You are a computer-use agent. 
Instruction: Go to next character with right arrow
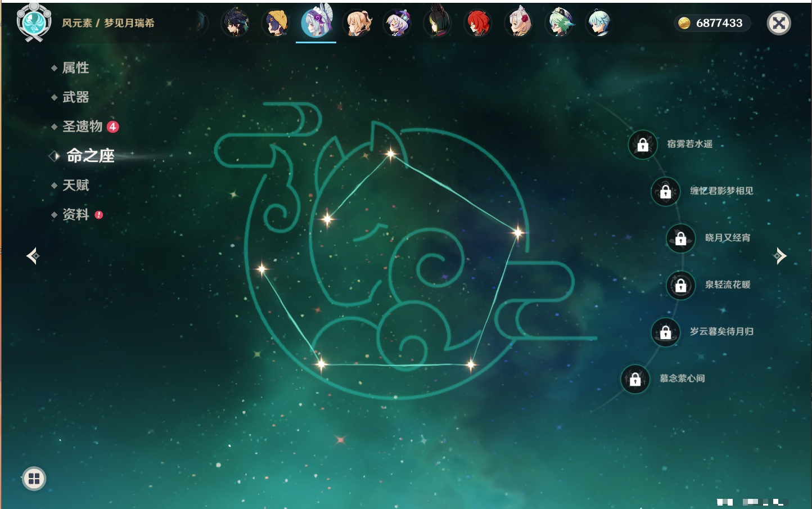[x=780, y=256]
